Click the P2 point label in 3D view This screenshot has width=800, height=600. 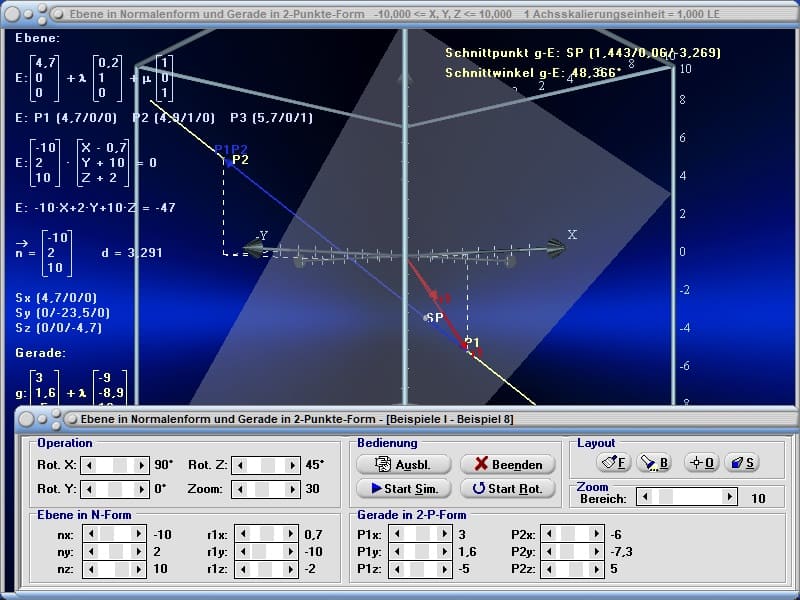tap(240, 160)
